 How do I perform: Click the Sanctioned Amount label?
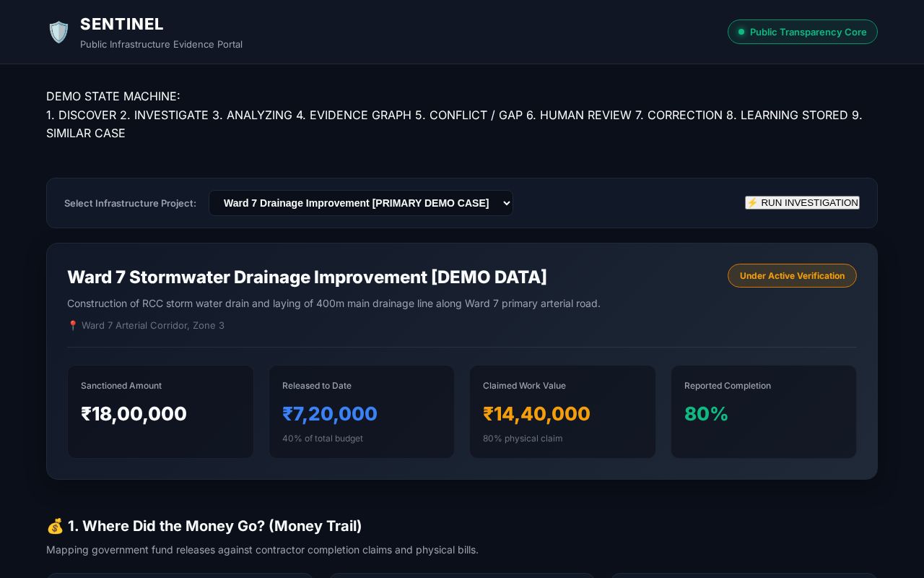point(121,386)
